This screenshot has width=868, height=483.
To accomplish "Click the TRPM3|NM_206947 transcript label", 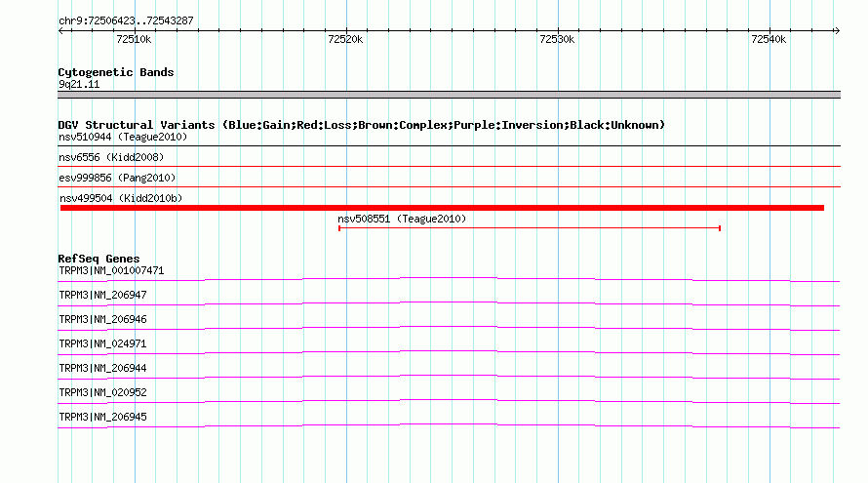I will (x=103, y=296).
